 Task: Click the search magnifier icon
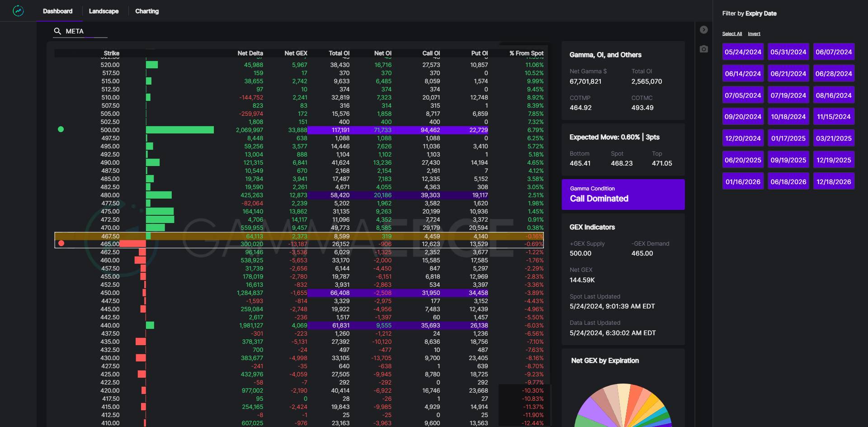pyautogui.click(x=57, y=31)
